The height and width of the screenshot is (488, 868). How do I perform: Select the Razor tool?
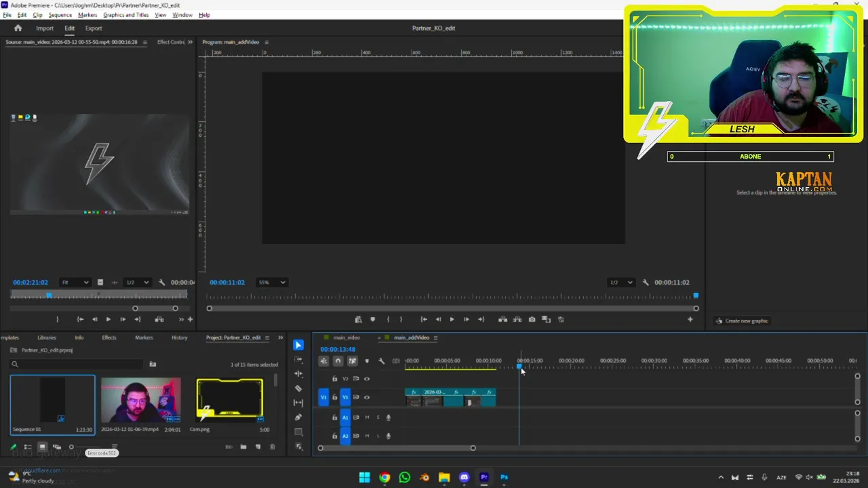coord(298,388)
